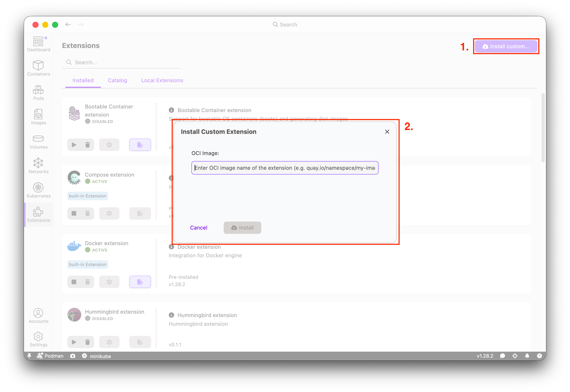Open Docker extension settings gear
This screenshot has width=570, height=392.
pyautogui.click(x=109, y=282)
